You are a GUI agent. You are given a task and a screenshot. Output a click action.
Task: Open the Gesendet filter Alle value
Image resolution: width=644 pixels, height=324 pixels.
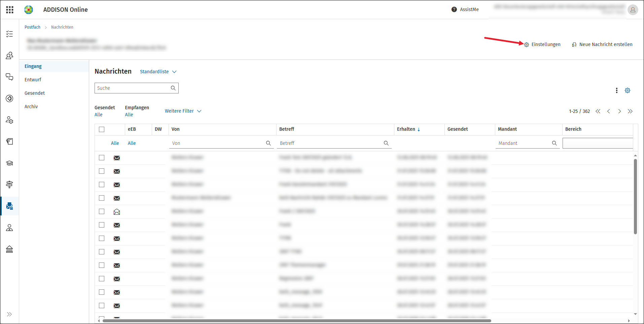pyautogui.click(x=99, y=115)
